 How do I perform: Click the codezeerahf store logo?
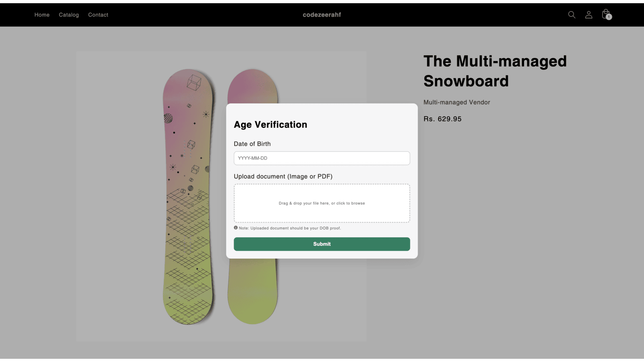pyautogui.click(x=322, y=14)
